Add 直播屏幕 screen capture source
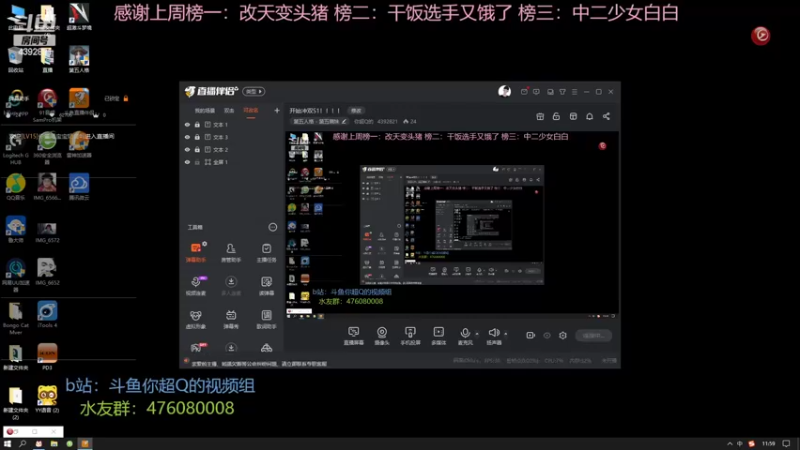 click(354, 336)
